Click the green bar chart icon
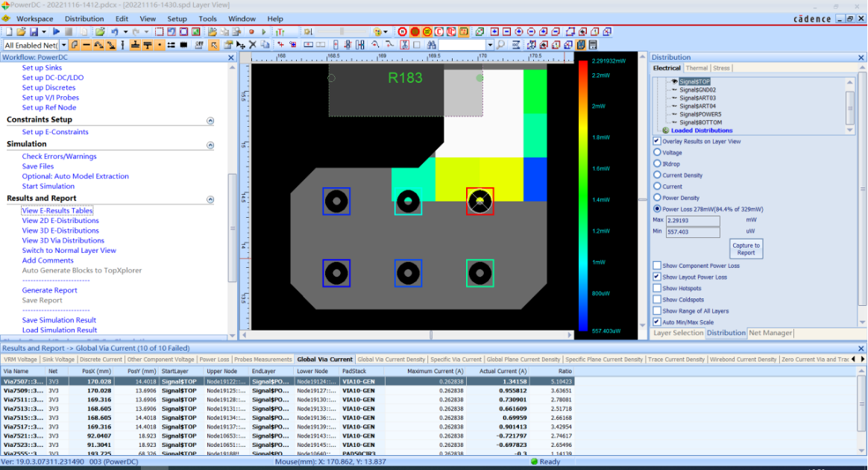868x470 pixels. (280, 31)
